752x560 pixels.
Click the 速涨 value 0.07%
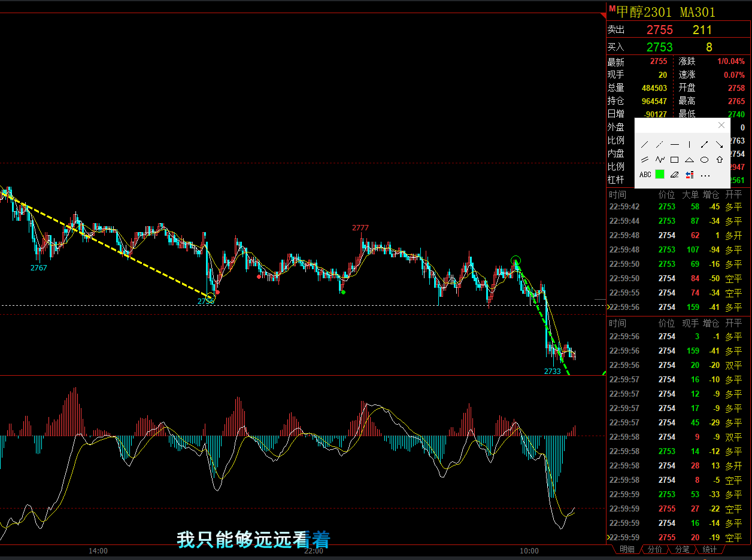pos(735,75)
